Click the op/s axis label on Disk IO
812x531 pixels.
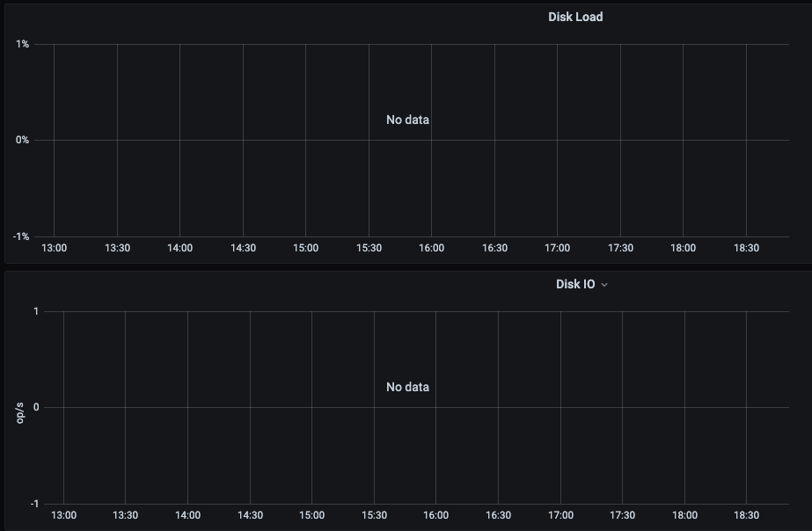pos(19,413)
